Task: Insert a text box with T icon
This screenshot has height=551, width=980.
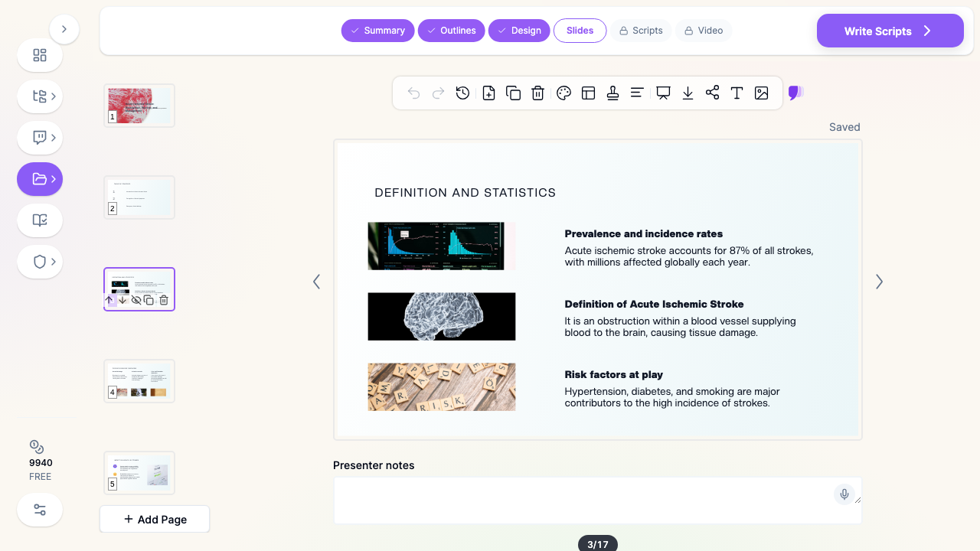Action: click(x=737, y=93)
